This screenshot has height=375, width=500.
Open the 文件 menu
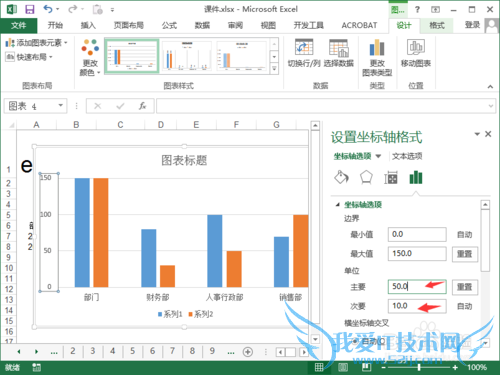[19, 25]
